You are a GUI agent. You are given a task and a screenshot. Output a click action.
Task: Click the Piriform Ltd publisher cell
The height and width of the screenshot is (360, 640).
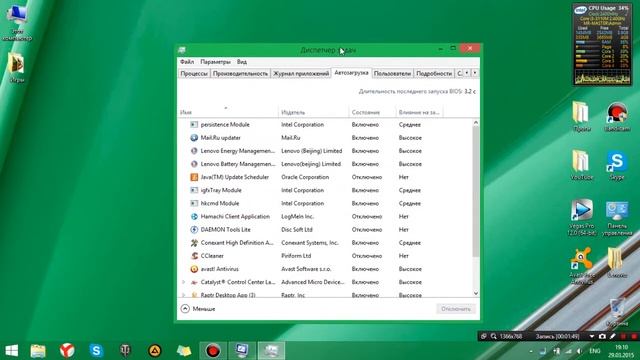pyautogui.click(x=296, y=256)
